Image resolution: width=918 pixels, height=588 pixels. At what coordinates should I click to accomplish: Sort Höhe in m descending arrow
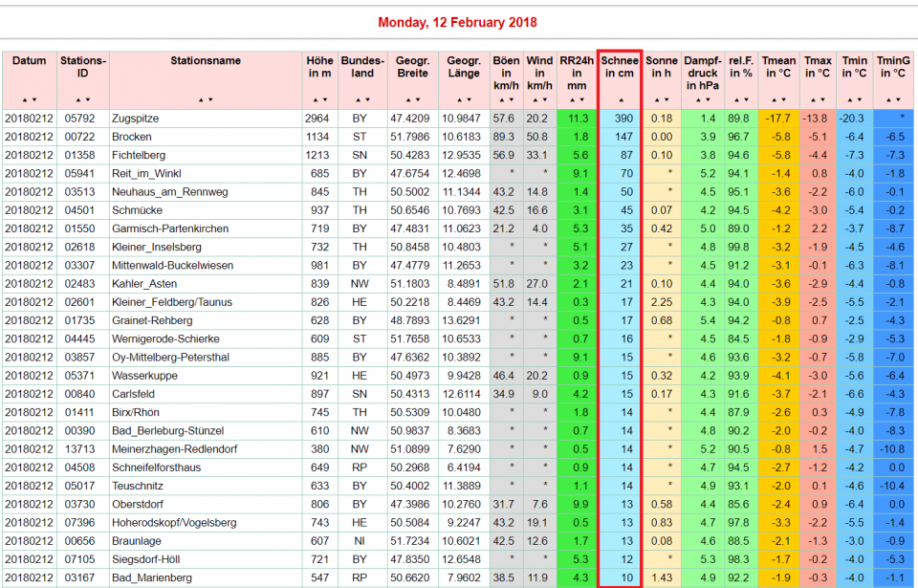point(324,99)
